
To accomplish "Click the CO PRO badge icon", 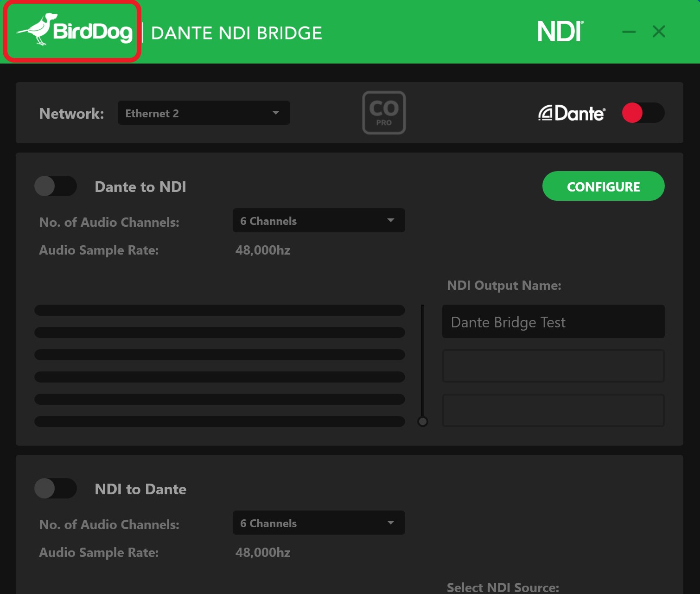I will [384, 113].
